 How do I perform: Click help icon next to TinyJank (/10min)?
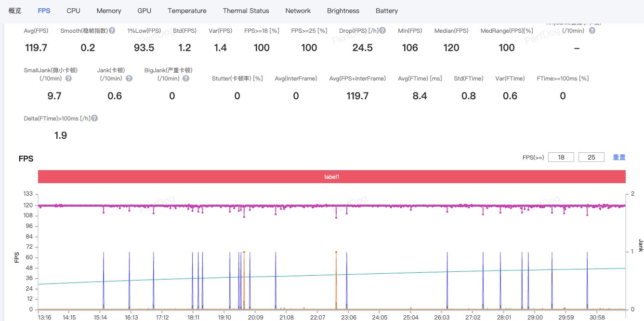pyautogui.click(x=592, y=30)
